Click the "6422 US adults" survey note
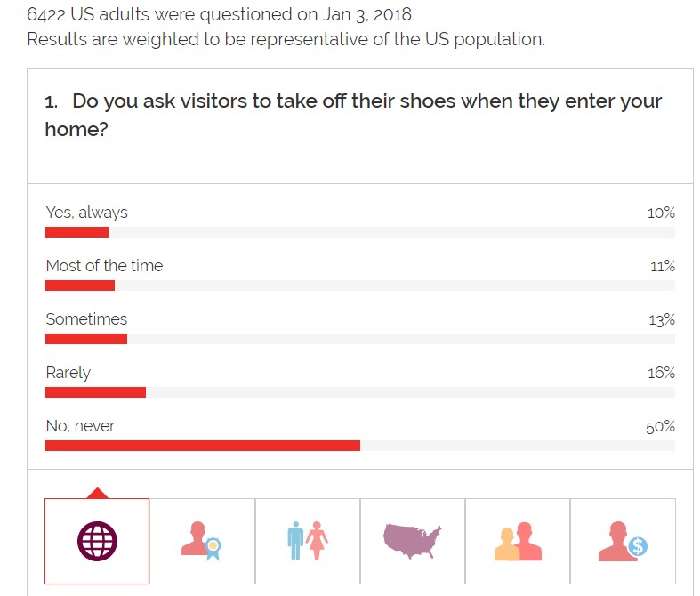The image size is (700, 596). coord(221,15)
